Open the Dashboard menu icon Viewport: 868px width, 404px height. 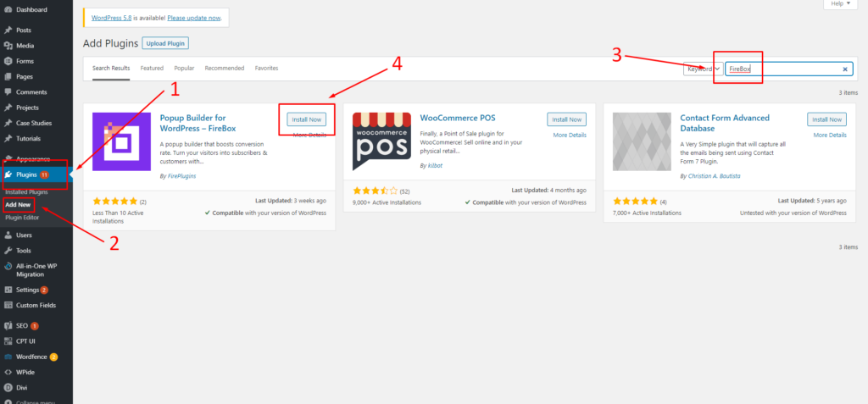pos(8,9)
